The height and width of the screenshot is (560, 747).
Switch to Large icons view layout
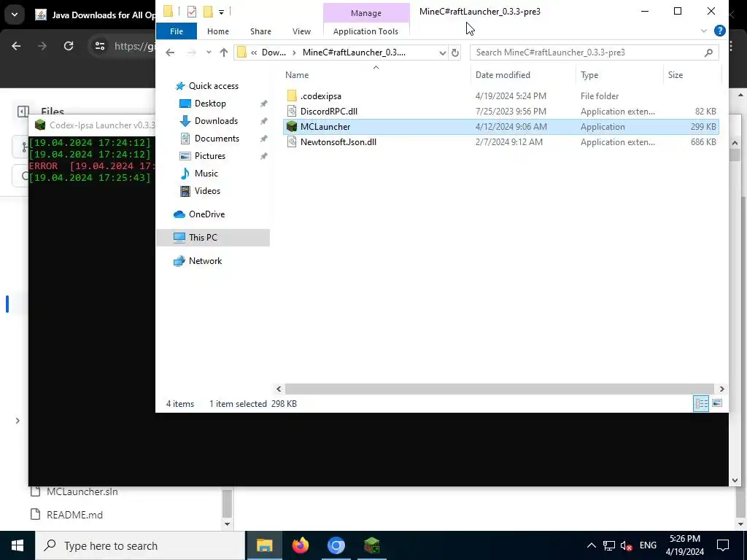717,404
